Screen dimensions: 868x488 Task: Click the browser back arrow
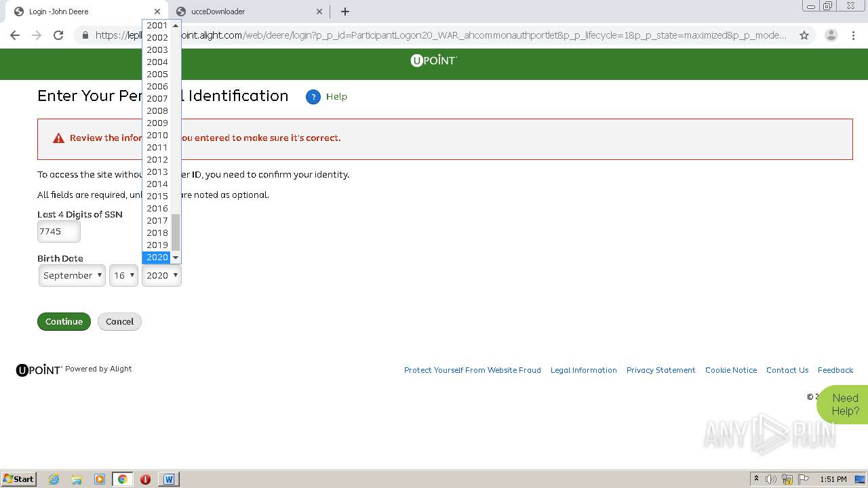[x=15, y=35]
